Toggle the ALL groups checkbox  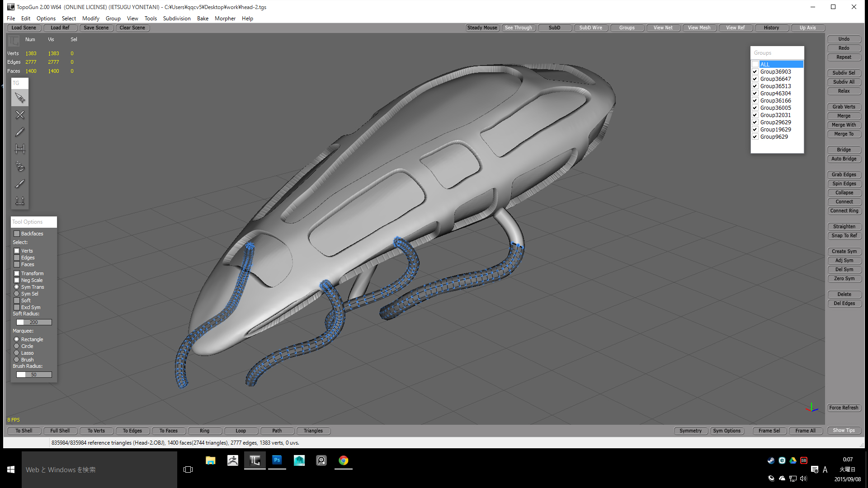(755, 65)
